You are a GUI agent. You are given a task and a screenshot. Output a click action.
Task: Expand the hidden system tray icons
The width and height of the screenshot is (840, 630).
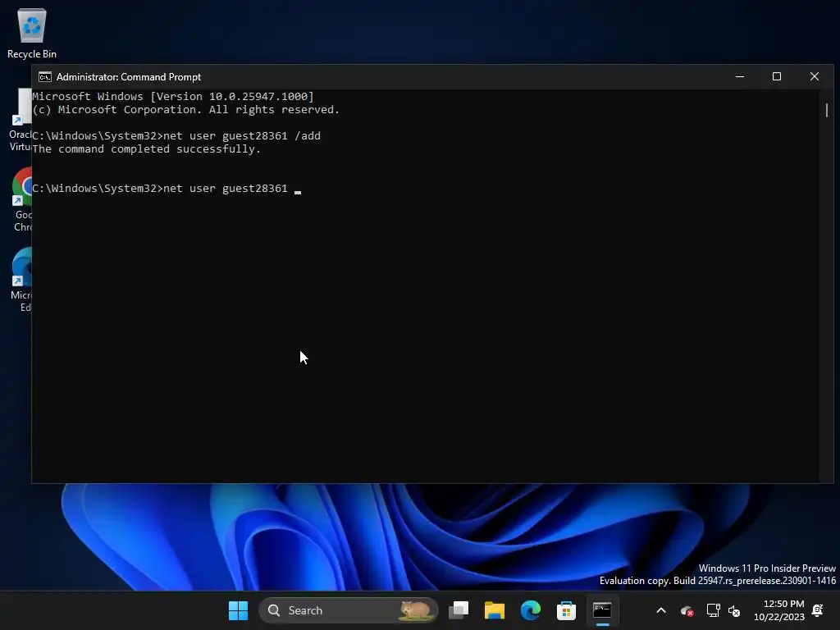coord(661,610)
